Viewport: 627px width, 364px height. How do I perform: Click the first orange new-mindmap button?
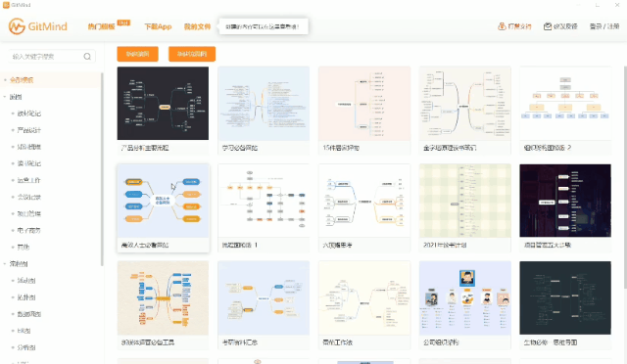pos(137,54)
